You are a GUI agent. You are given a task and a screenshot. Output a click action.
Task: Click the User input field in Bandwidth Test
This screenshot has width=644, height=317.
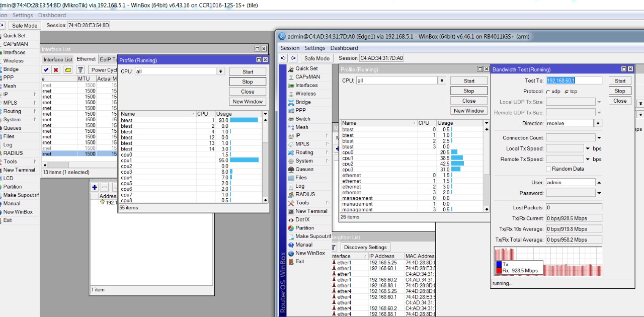pos(571,183)
